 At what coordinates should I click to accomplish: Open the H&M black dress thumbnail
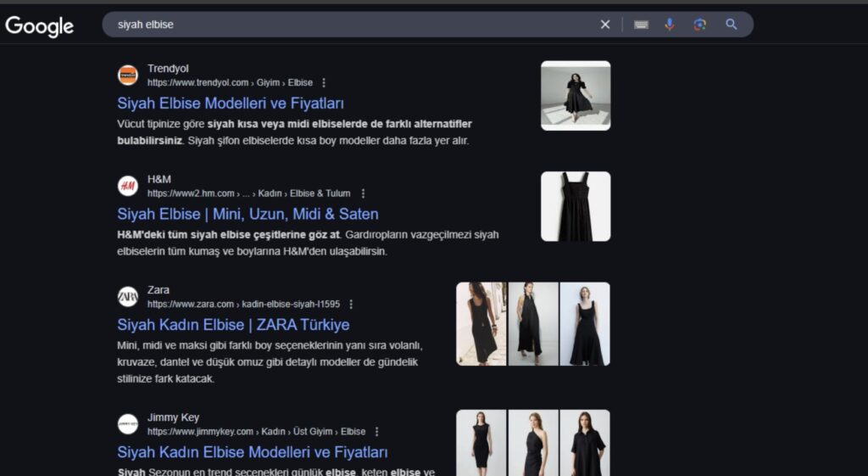pos(576,207)
